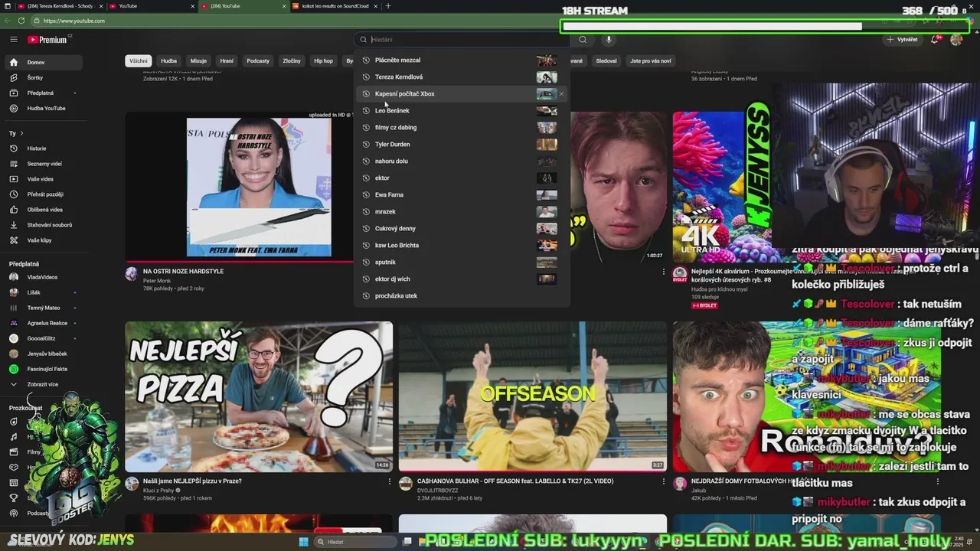The image size is (980, 551).
Task: Open more options for the NEJLEPŠÍ pizzu video
Action: (x=390, y=481)
